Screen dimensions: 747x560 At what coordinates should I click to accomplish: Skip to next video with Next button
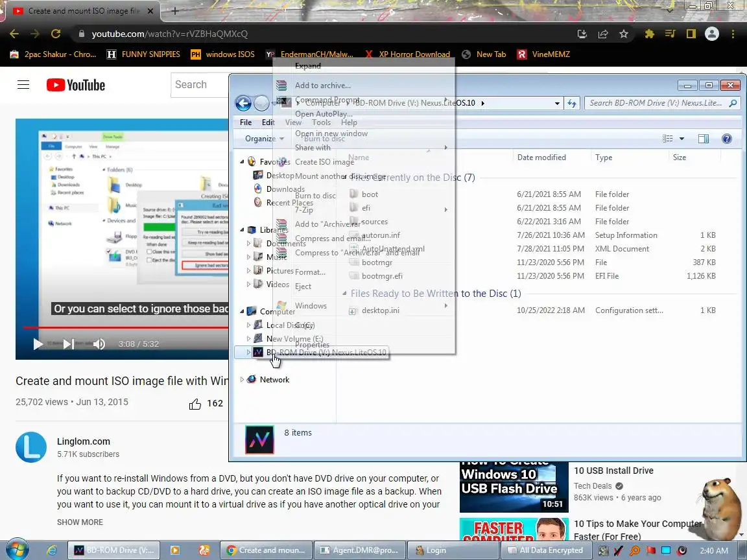(69, 344)
